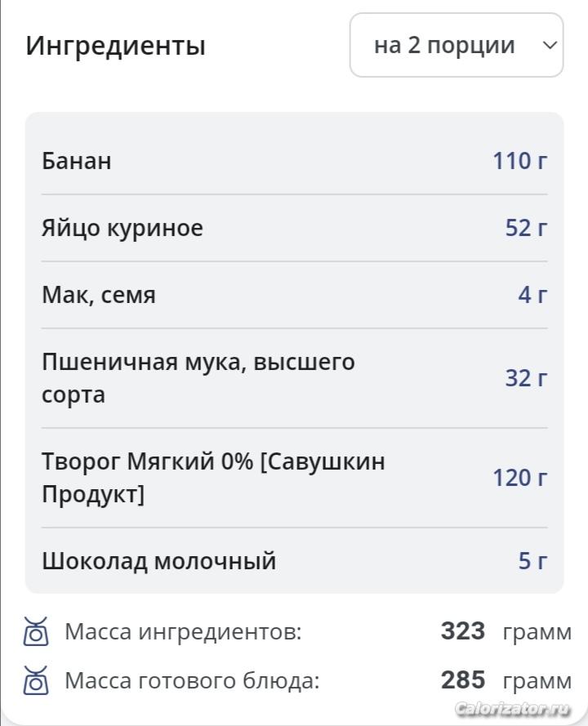The height and width of the screenshot is (726, 588).
Task: Click the Шоколад молочный ingredient
Action: pyautogui.click(x=159, y=561)
